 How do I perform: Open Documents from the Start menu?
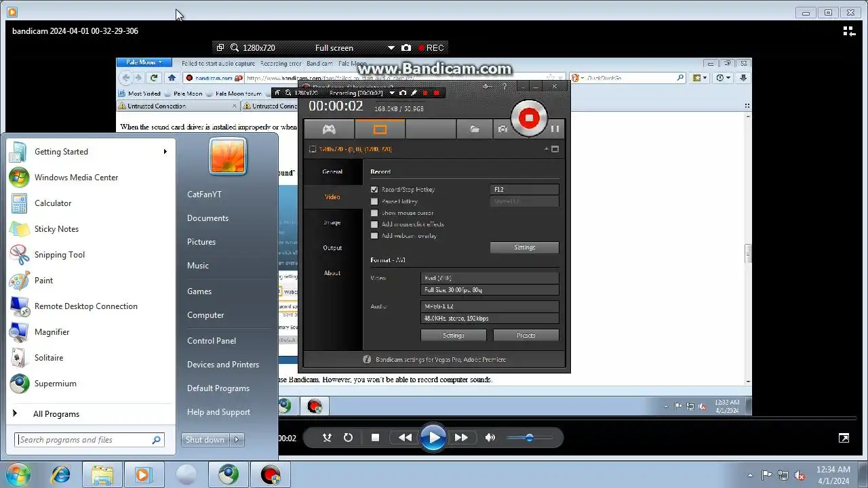(x=208, y=218)
